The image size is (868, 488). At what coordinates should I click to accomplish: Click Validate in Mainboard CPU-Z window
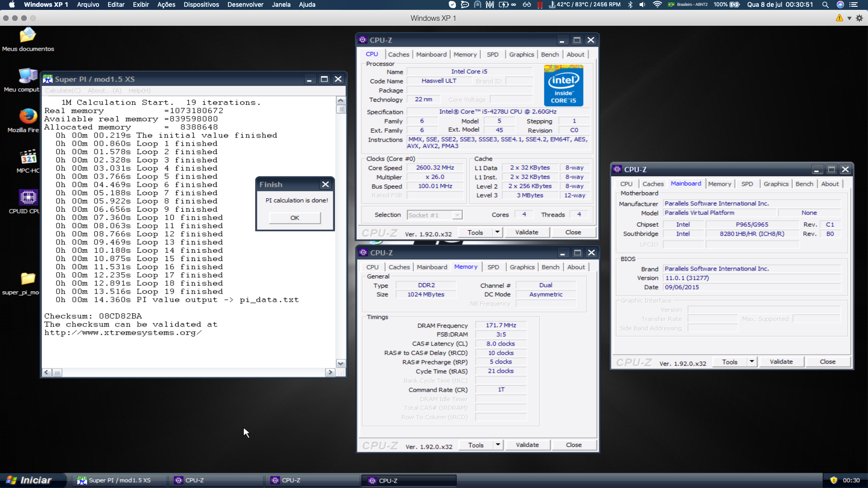click(x=781, y=362)
